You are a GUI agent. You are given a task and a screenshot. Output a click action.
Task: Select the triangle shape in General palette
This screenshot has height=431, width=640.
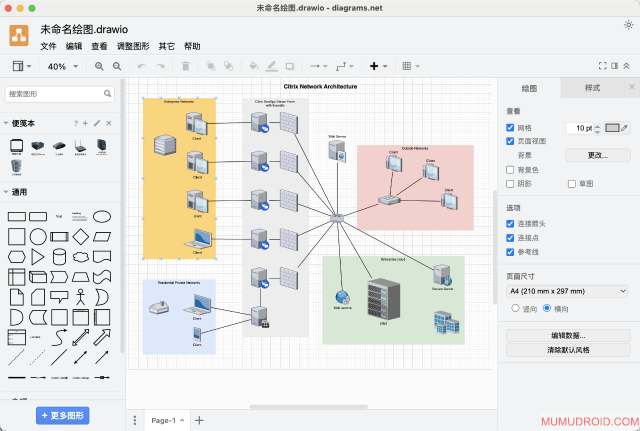(x=38, y=257)
